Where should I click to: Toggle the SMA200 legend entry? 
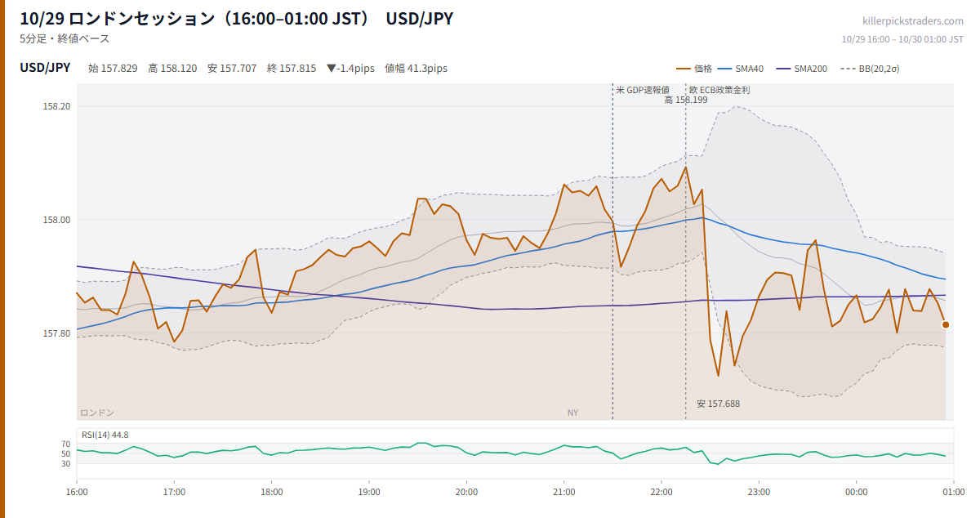tap(801, 69)
